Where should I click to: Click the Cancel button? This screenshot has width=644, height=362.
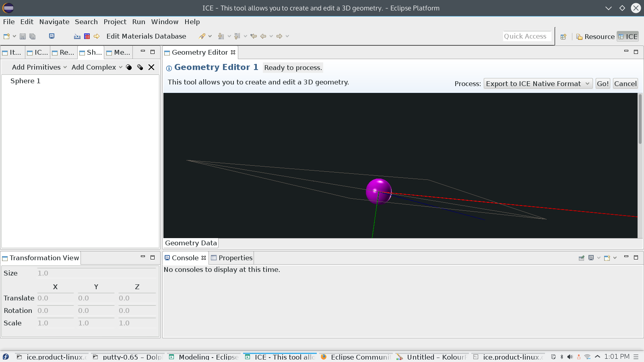(625, 84)
